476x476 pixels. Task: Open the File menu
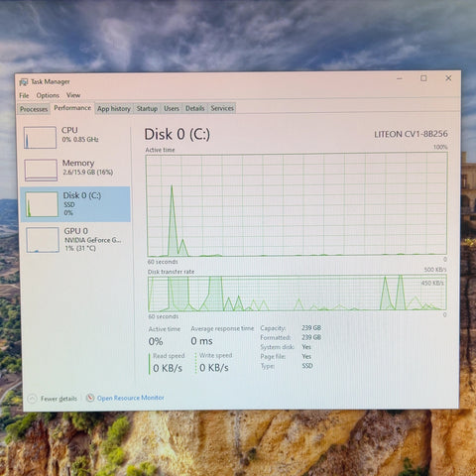point(24,95)
